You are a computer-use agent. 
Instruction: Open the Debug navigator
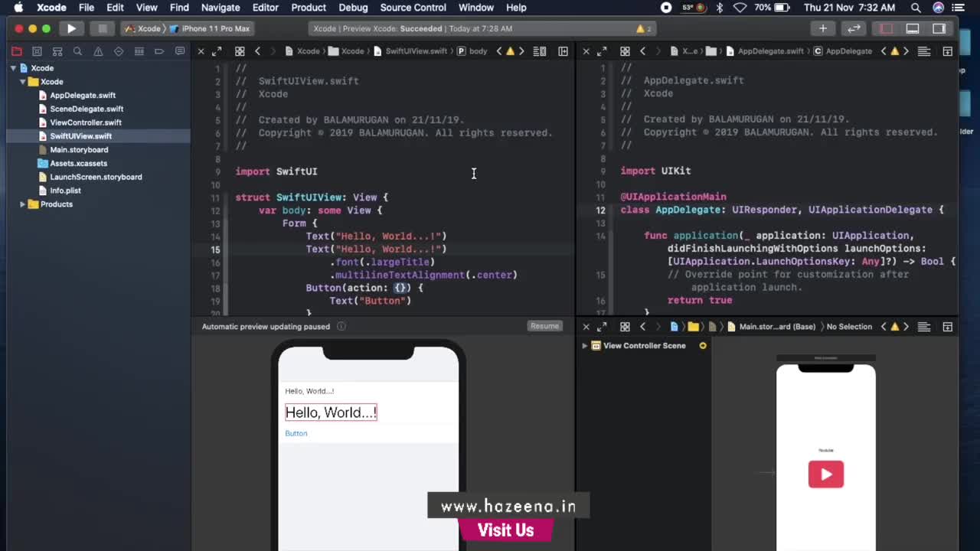pyautogui.click(x=139, y=51)
